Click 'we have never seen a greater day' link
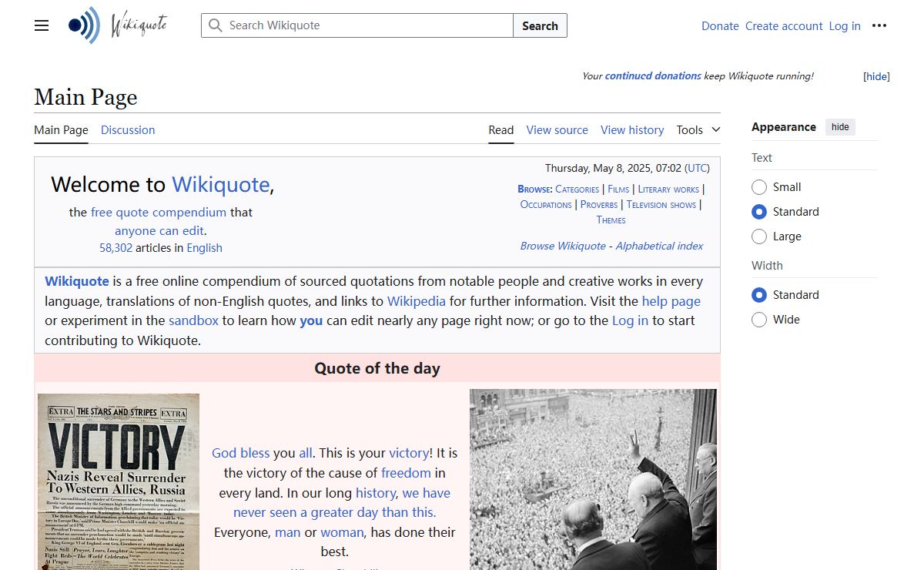Viewport: 924px width, 570px height. point(342,503)
